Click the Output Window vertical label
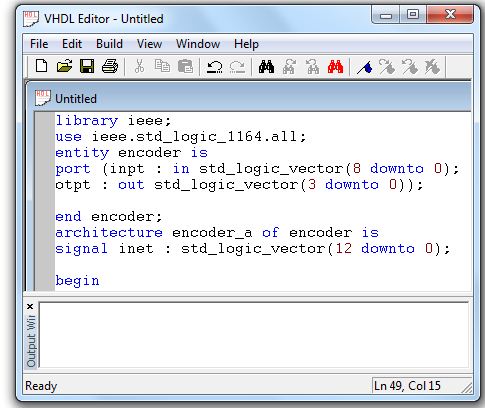Image resolution: width=485 pixels, height=408 pixels. click(31, 341)
